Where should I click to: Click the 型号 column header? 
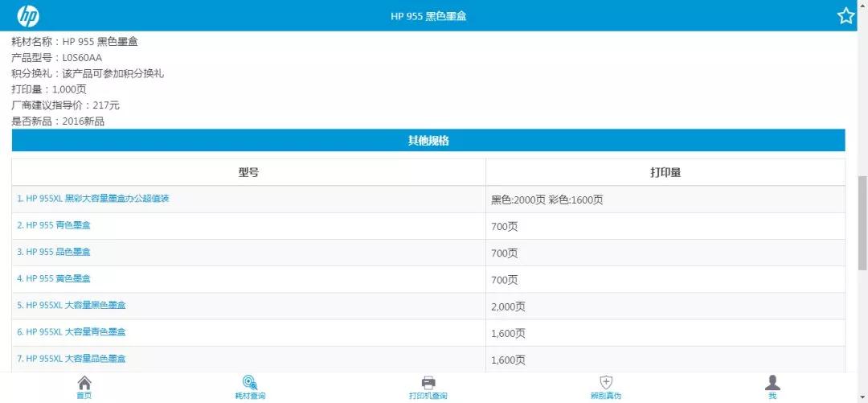click(x=248, y=172)
